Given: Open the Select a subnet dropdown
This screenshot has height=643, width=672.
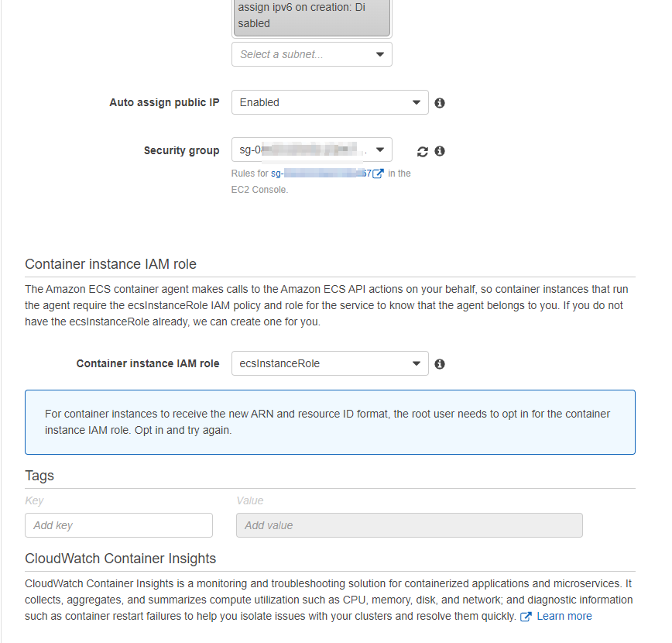Looking at the screenshot, I should coord(311,54).
